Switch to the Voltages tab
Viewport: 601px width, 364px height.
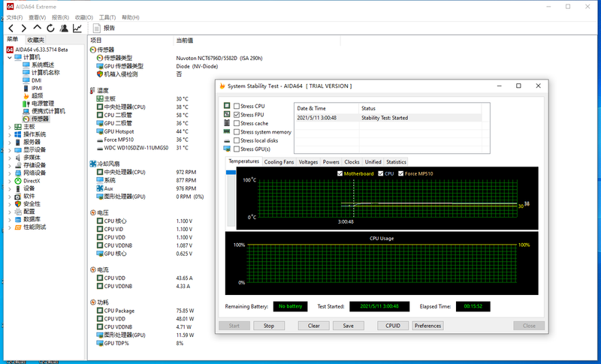[308, 162]
